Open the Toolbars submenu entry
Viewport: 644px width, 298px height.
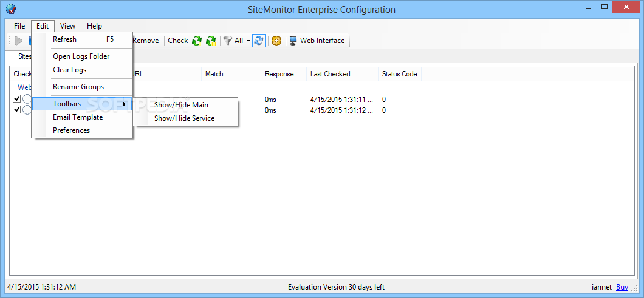coord(82,104)
